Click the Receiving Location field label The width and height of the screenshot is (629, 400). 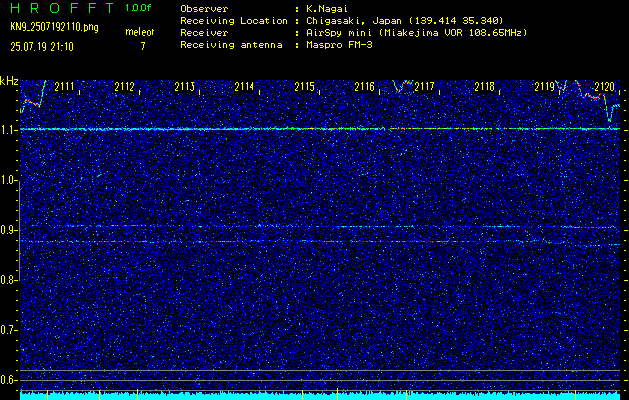pos(234,21)
